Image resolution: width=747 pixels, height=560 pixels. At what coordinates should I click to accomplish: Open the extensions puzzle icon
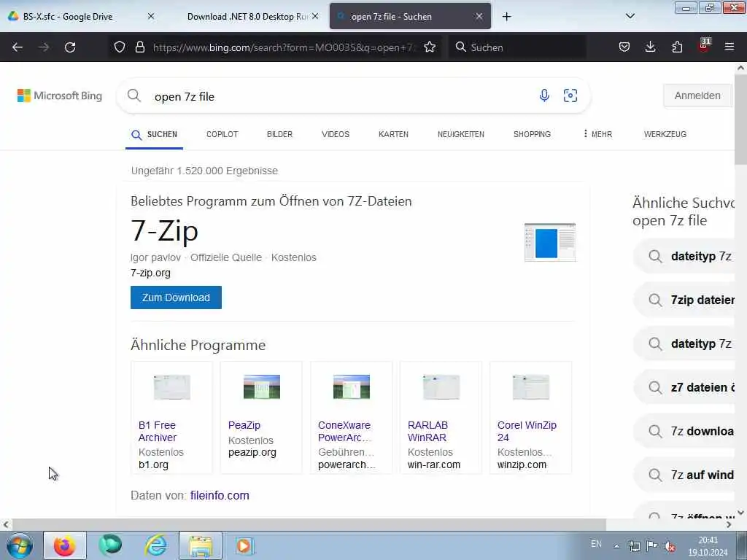tap(677, 47)
